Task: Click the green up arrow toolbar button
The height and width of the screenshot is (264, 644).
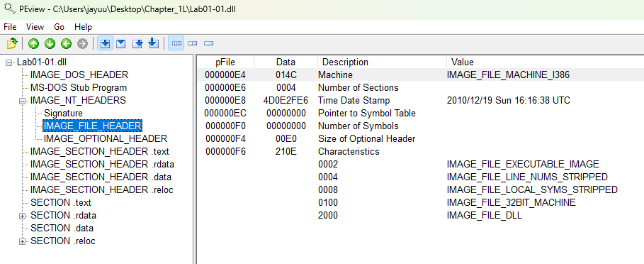Action: click(x=33, y=43)
